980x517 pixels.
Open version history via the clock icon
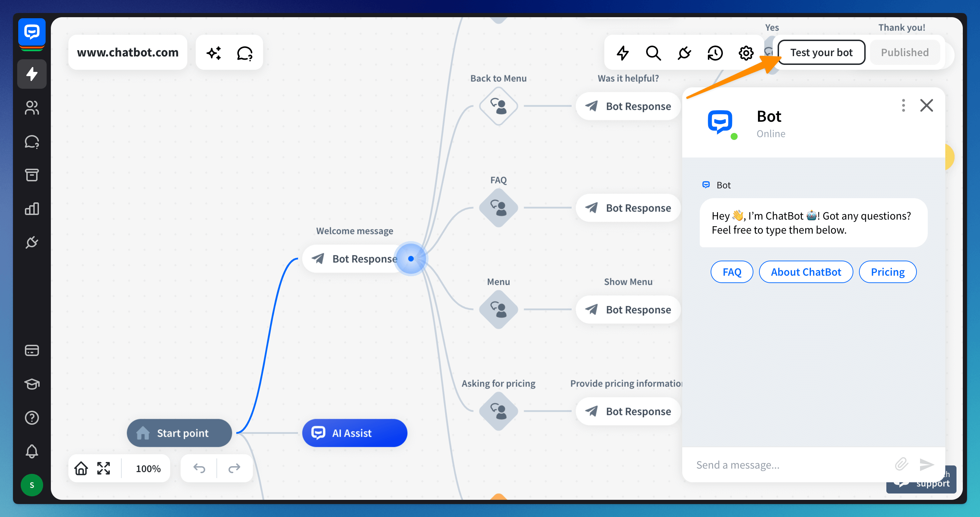point(715,53)
